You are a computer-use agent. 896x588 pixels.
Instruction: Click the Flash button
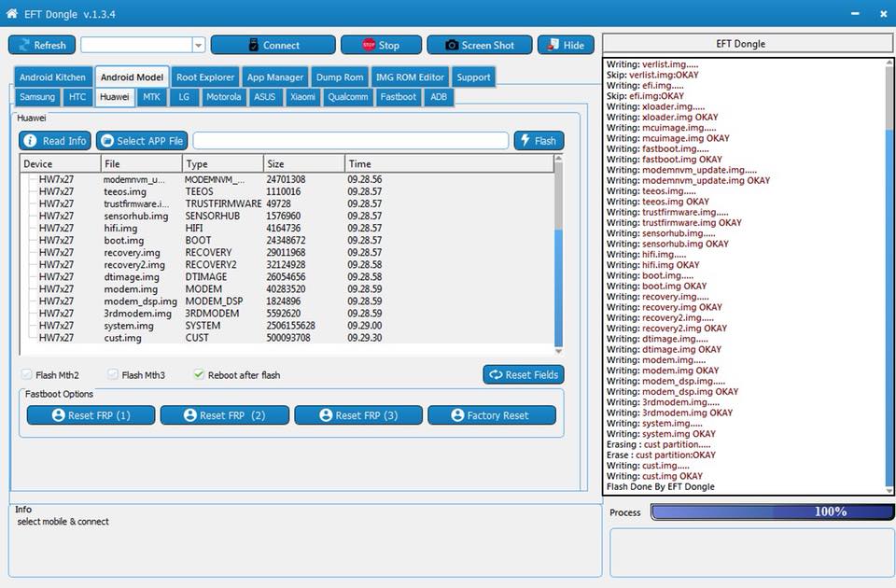point(539,141)
